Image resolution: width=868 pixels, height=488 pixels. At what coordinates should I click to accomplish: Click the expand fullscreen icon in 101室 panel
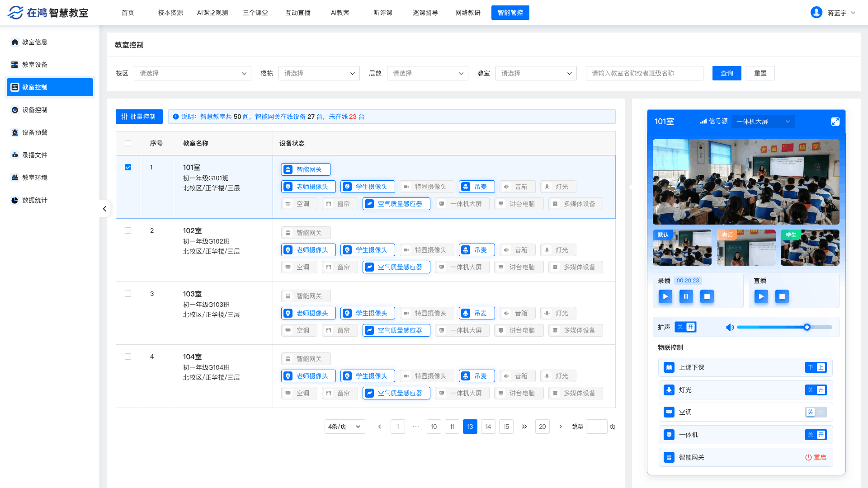click(x=835, y=122)
